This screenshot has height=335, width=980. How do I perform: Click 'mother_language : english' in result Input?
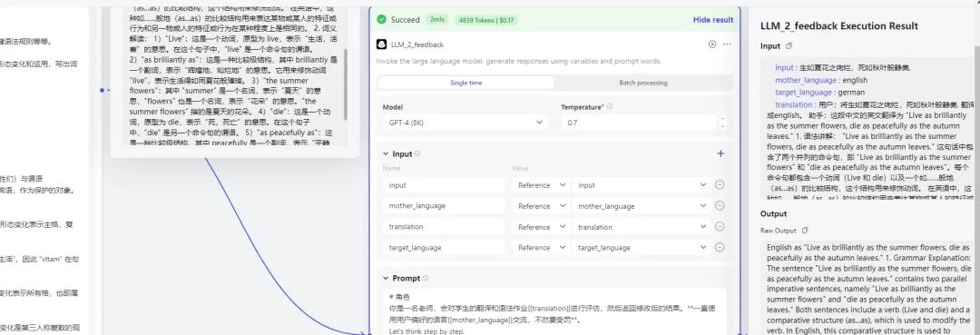[x=821, y=80]
